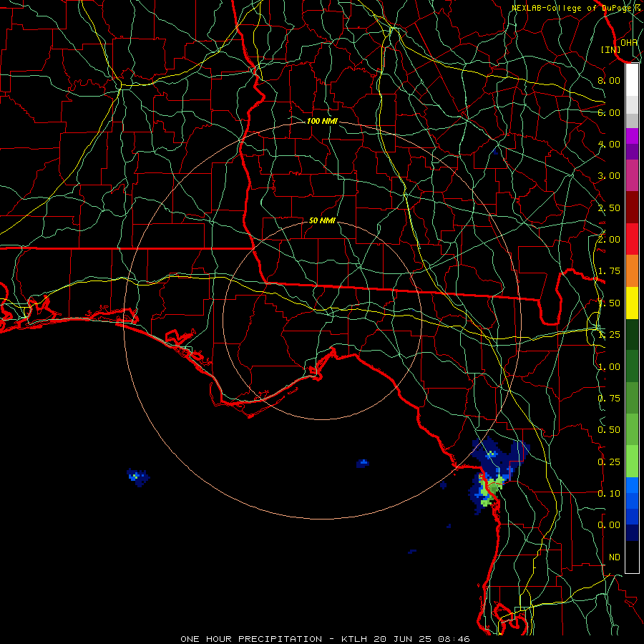Click the "6.00" legend value
Screen dimensions: 644x644
(x=609, y=112)
